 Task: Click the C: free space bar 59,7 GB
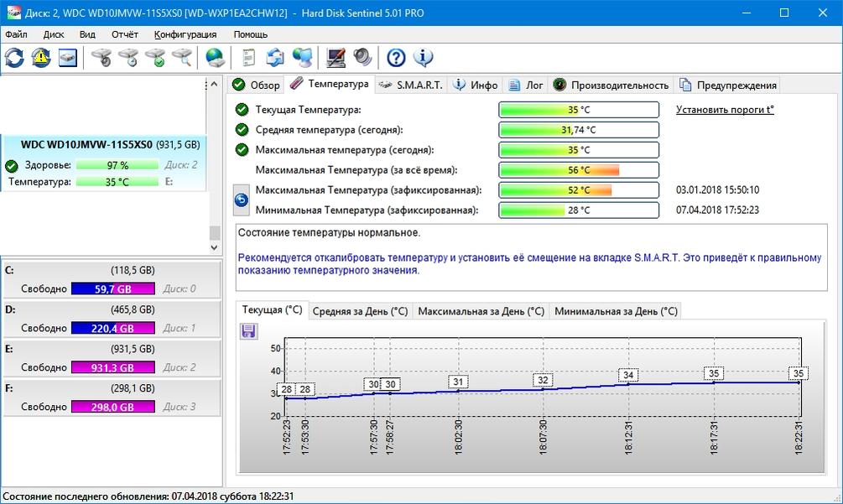tap(113, 288)
